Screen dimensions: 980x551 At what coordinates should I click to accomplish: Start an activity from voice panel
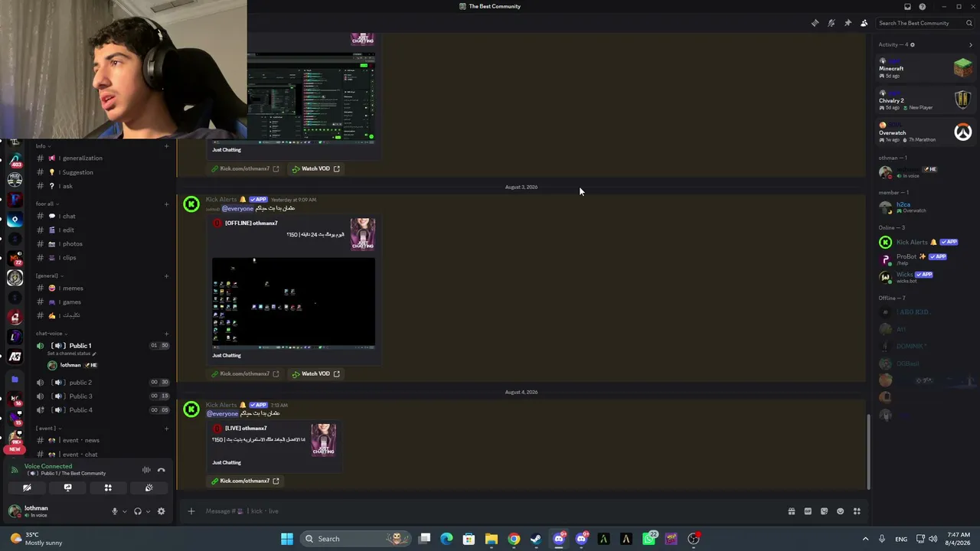(108, 487)
